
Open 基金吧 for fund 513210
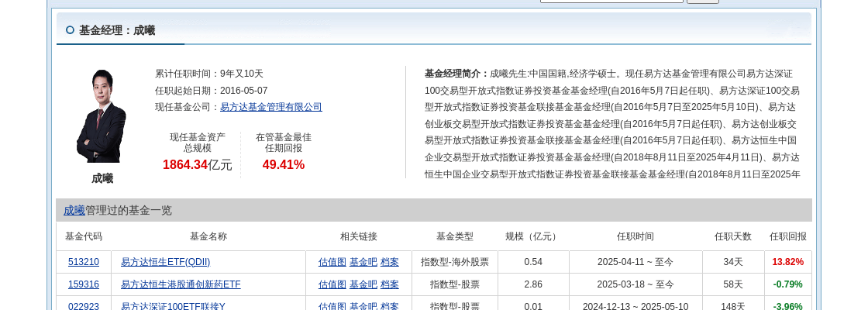[x=363, y=262]
